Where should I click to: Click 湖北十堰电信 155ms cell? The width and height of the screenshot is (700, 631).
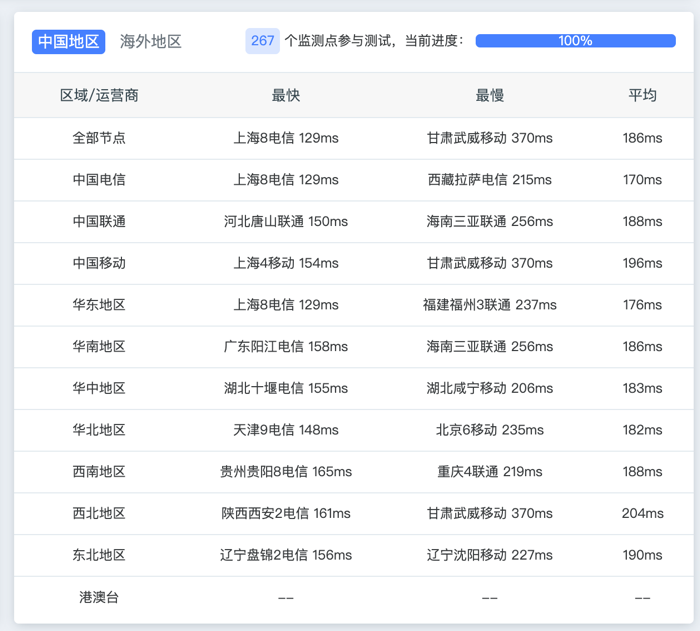286,388
